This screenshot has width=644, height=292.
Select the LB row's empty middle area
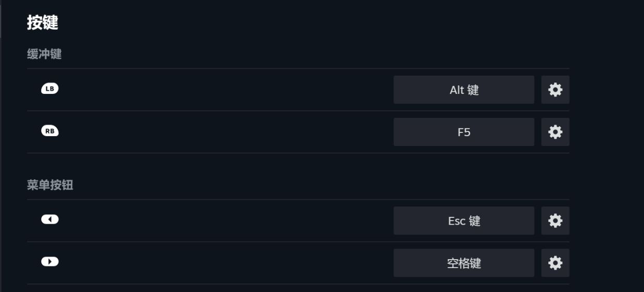(x=224, y=90)
